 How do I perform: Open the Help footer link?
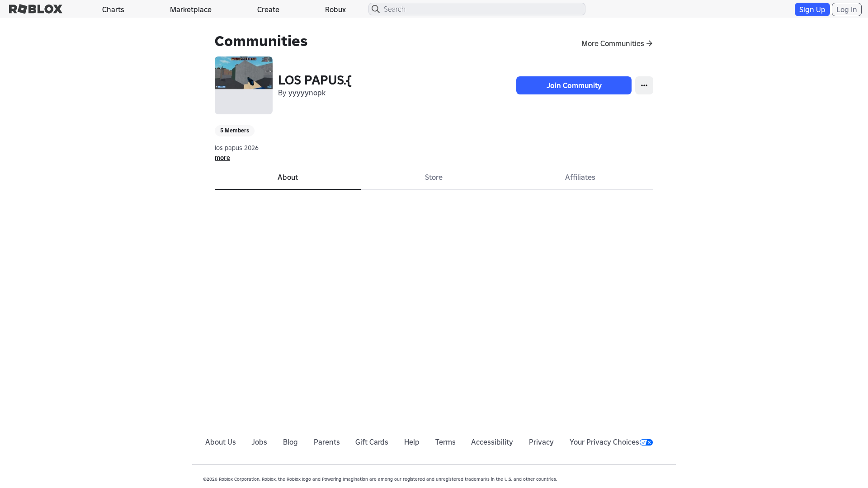pos(412,442)
